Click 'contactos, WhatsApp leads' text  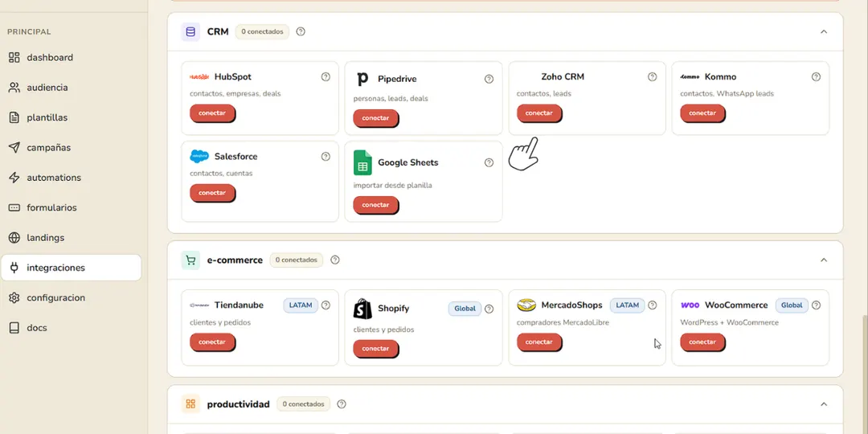727,93
